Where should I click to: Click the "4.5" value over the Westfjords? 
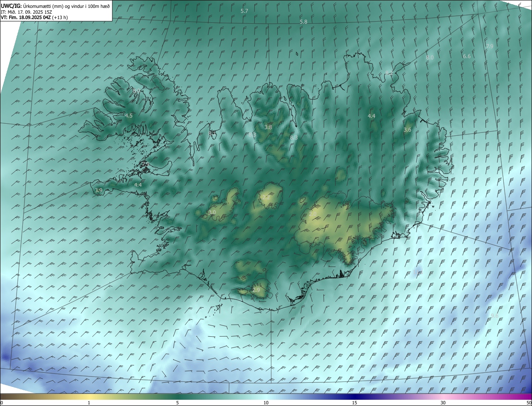coord(129,116)
